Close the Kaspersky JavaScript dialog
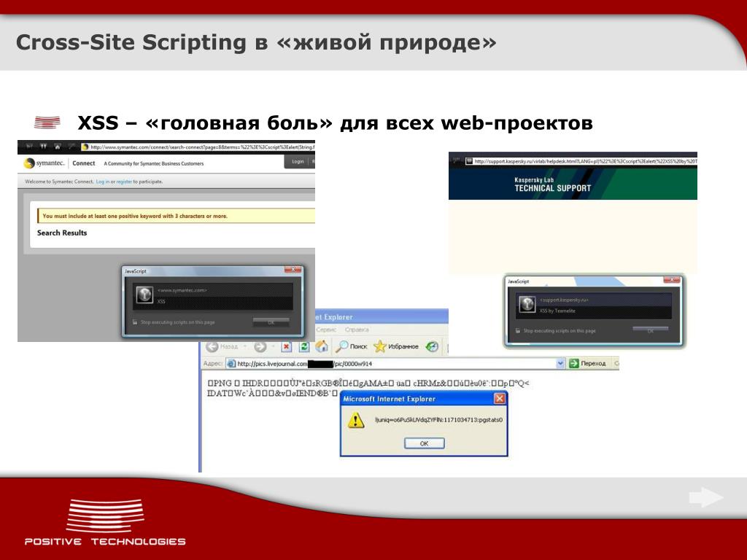 (672, 281)
